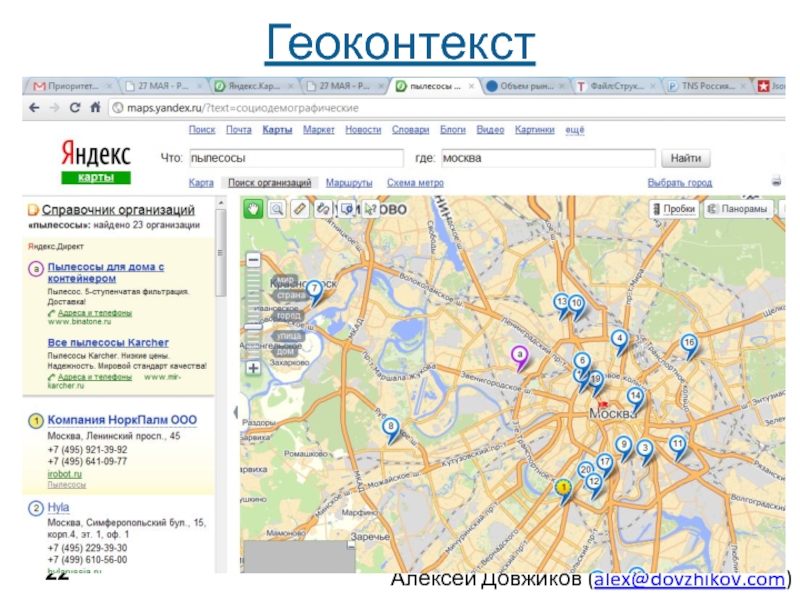Zoom in map with plus button

click(253, 368)
